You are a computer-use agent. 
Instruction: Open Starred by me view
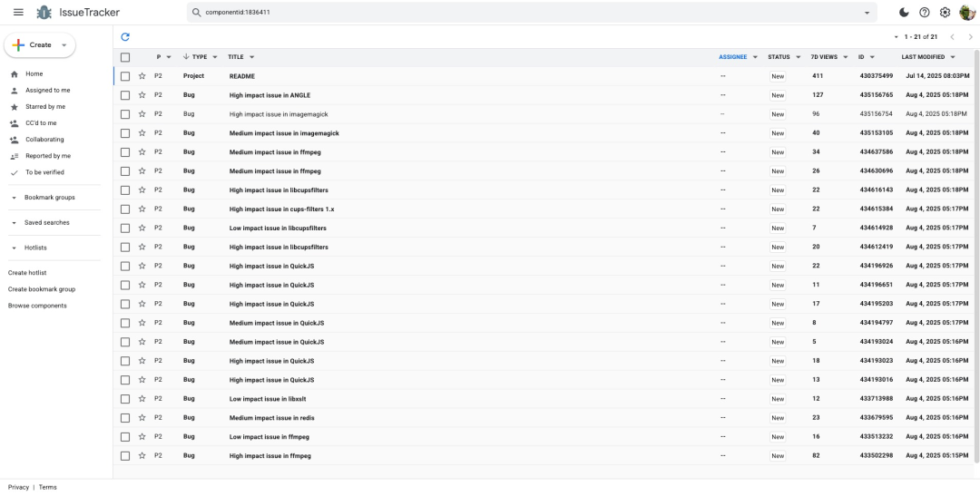[x=45, y=107]
